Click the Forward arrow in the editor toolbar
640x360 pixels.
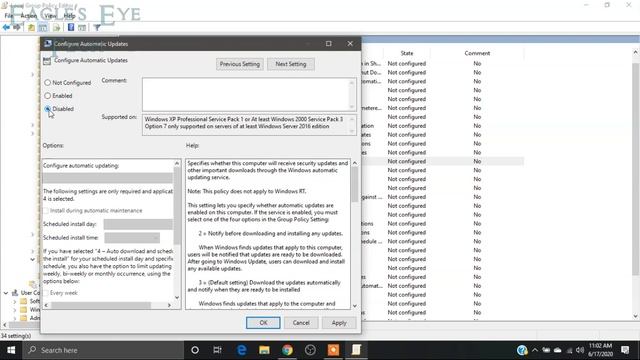point(17,27)
